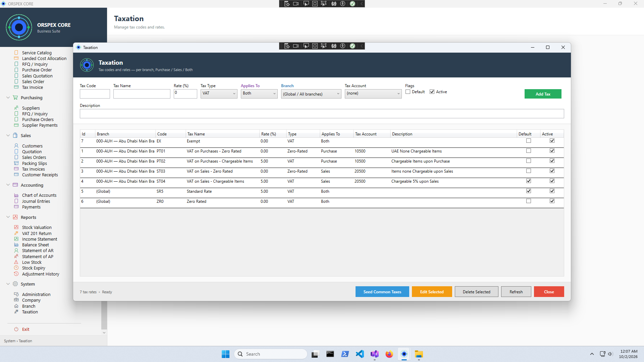This screenshot has height=362, width=644.
Task: Click Seed Common Taxes button
Action: pos(382,292)
